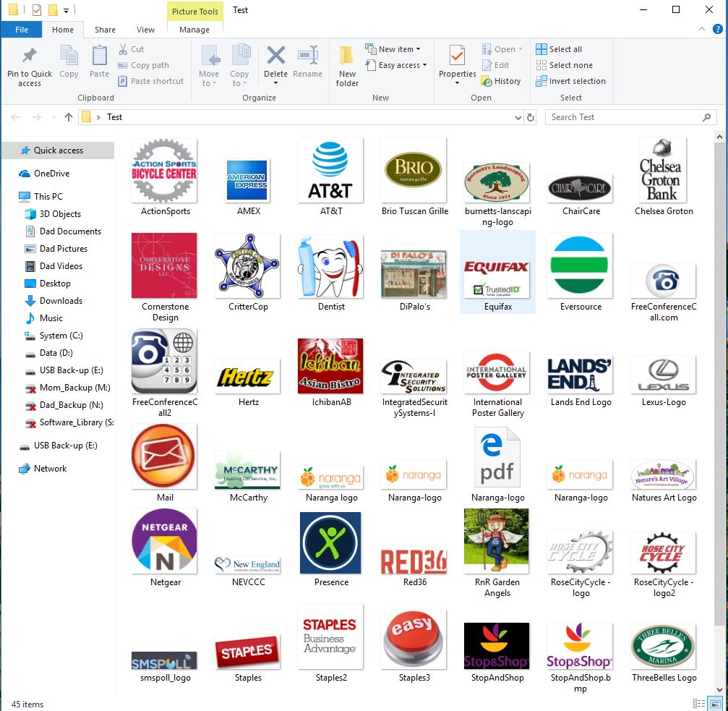Switch to the View ribbon tab
This screenshot has height=711, width=728.
pyautogui.click(x=145, y=30)
